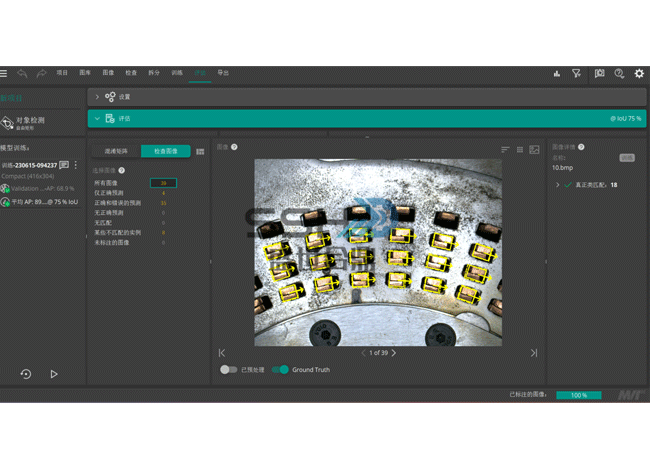Click the undo arrow icon
Image resolution: width=650 pixels, height=466 pixels.
click(x=23, y=73)
